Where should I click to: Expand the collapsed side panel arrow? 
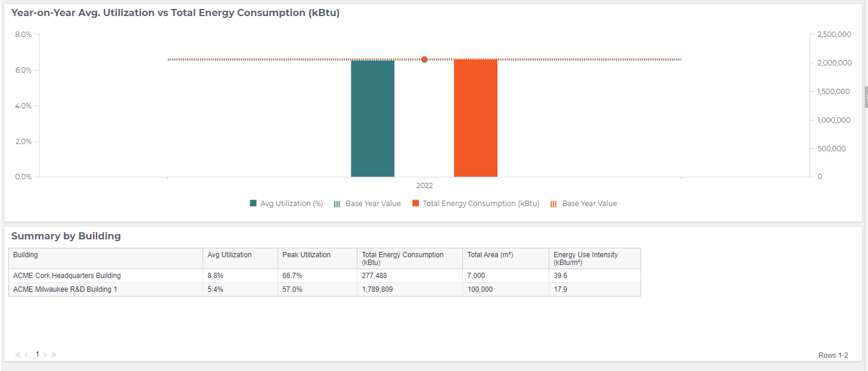point(866,95)
